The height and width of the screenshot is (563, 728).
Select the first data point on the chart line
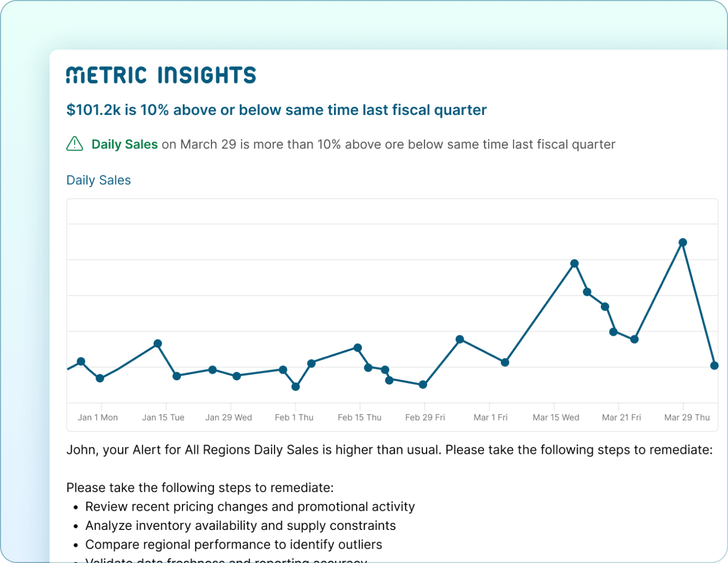[x=81, y=361]
